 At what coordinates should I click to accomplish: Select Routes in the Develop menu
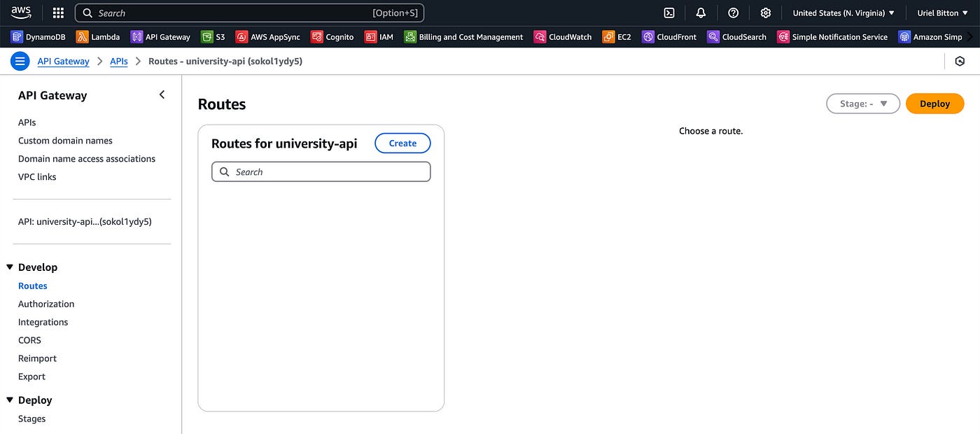coord(33,286)
